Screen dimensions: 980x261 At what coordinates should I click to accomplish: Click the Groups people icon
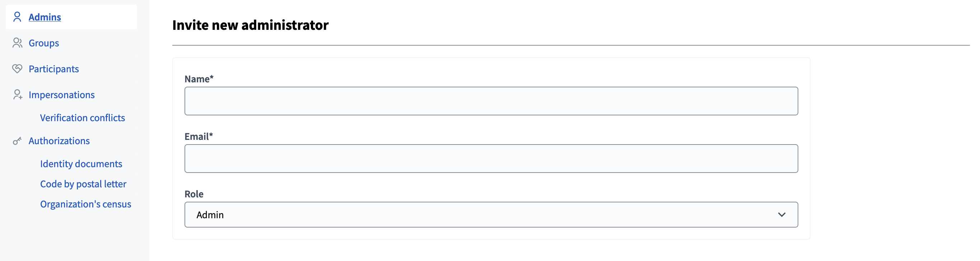tap(17, 43)
